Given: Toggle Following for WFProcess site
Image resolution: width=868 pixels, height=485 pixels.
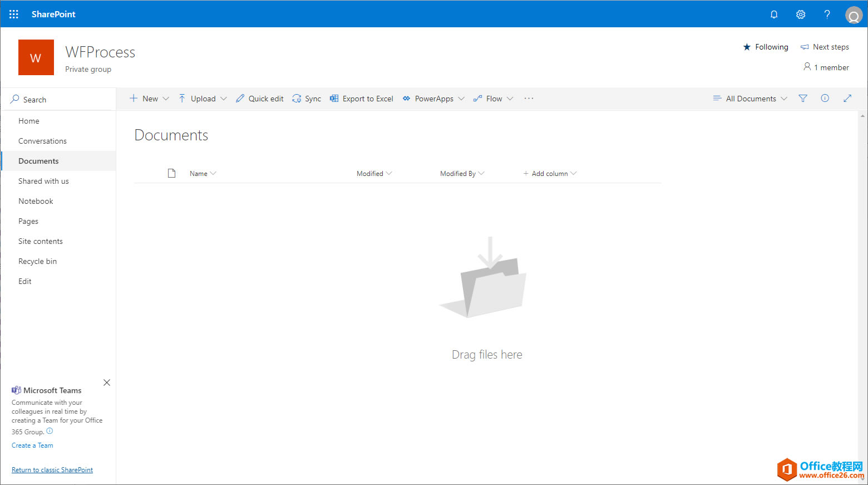Looking at the screenshot, I should (766, 47).
